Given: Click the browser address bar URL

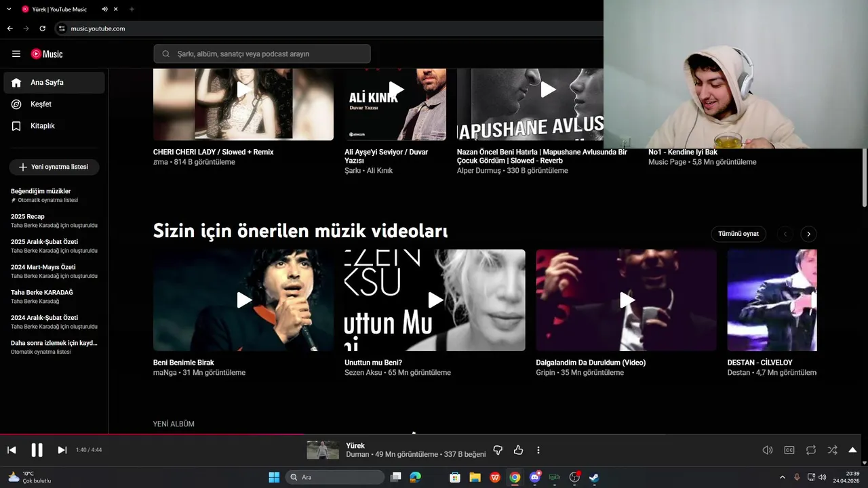Looking at the screenshot, I should coord(98,28).
